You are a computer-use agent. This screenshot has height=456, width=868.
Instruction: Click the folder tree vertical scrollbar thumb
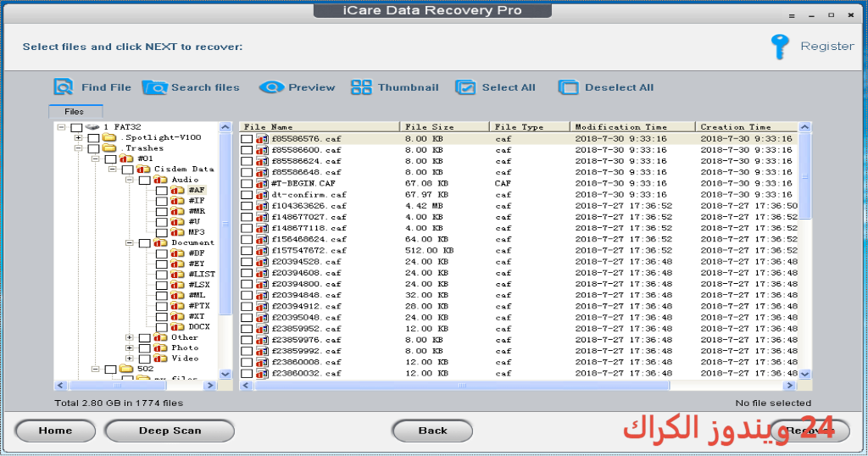point(225,224)
